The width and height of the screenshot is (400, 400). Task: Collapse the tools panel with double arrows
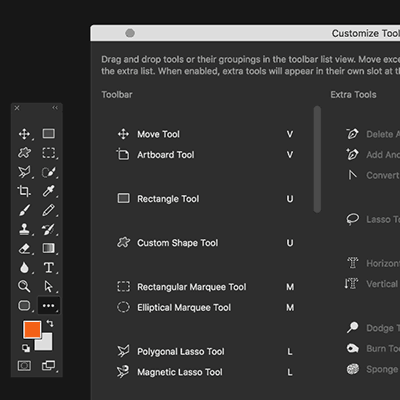(55, 108)
